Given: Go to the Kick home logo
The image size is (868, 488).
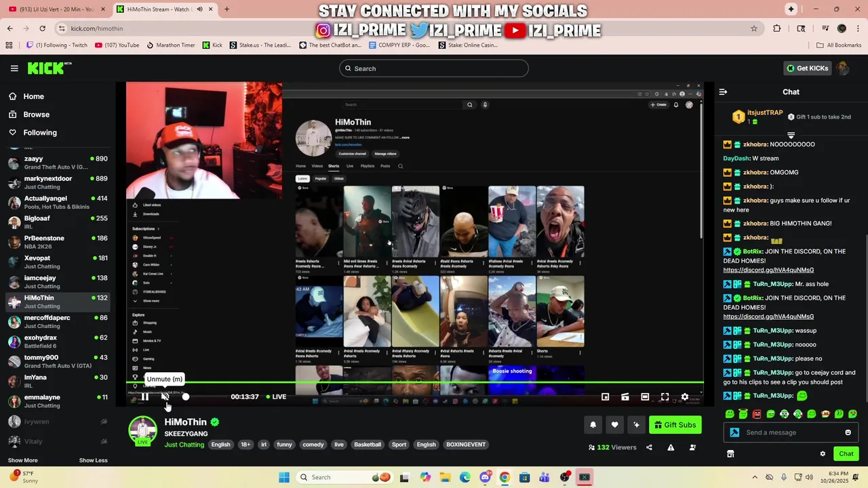Looking at the screenshot, I should [x=49, y=68].
